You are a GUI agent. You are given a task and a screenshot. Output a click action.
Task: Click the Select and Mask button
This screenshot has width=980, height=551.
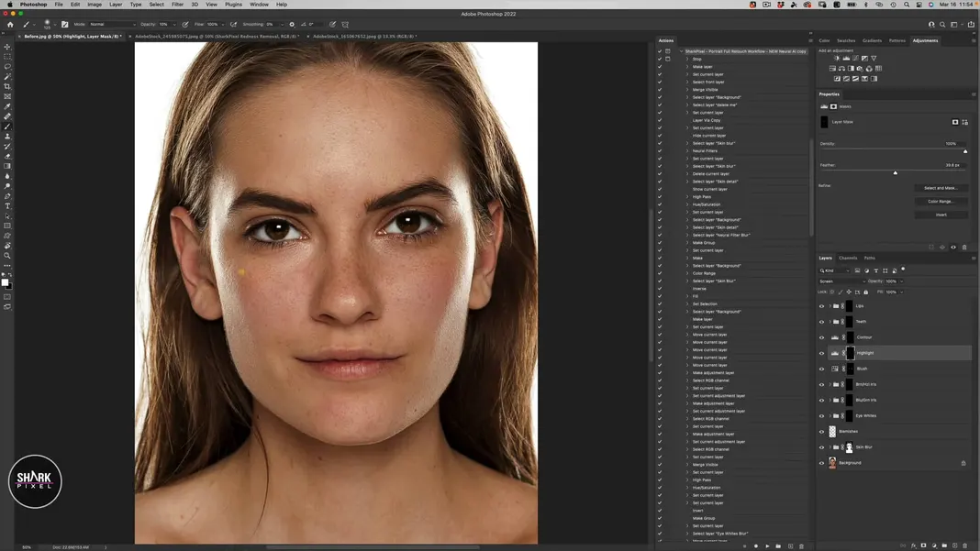coord(941,188)
